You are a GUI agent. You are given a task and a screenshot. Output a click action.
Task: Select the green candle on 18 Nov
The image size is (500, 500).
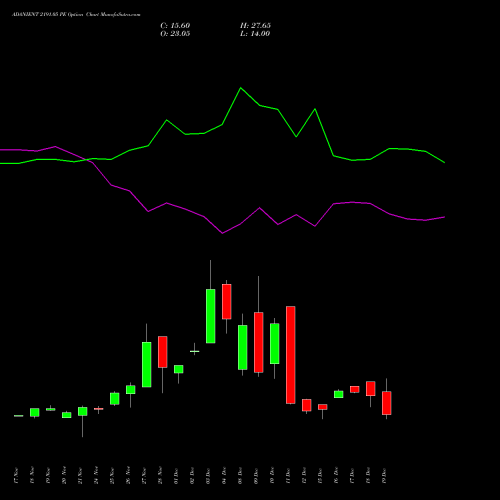click(35, 412)
